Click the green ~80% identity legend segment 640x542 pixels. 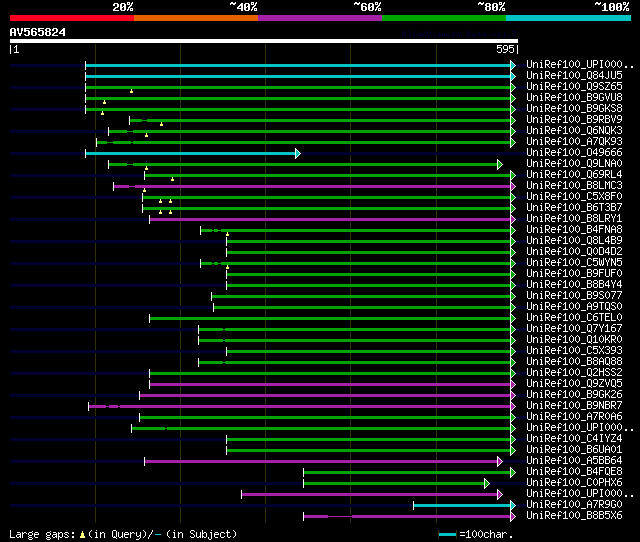pyautogui.click(x=444, y=18)
